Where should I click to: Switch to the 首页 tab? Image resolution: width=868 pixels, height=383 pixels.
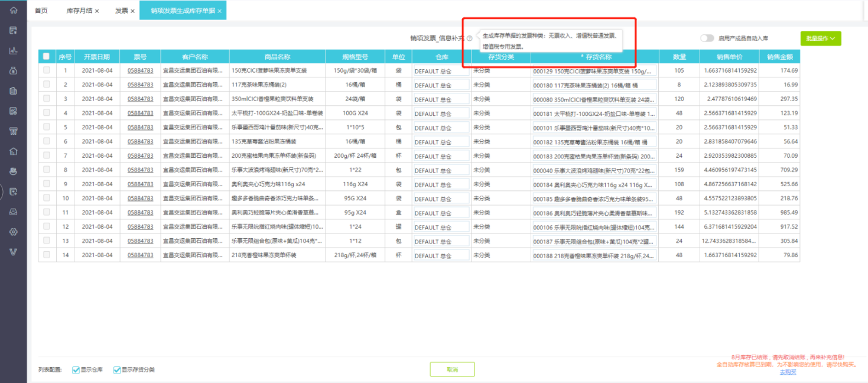click(41, 11)
